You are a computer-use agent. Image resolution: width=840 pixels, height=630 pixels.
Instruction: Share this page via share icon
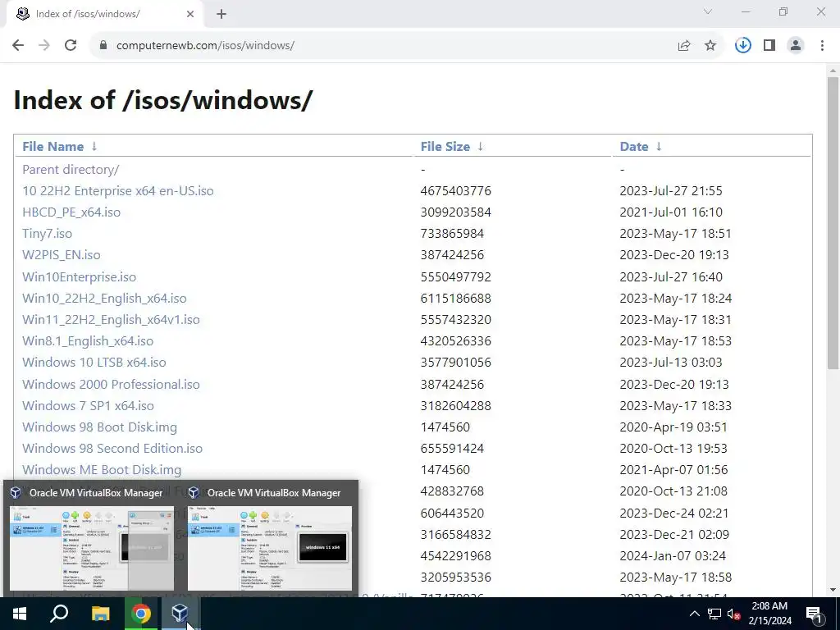tap(684, 46)
